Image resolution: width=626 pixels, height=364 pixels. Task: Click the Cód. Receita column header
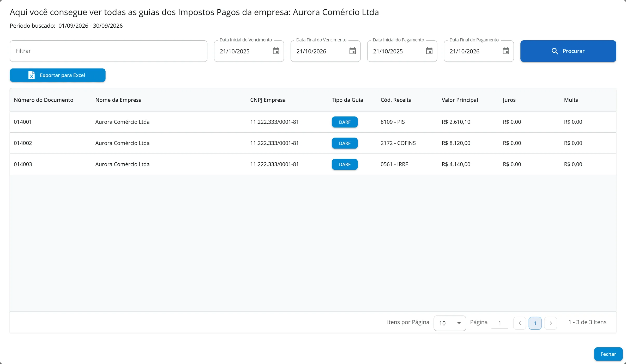tap(396, 100)
